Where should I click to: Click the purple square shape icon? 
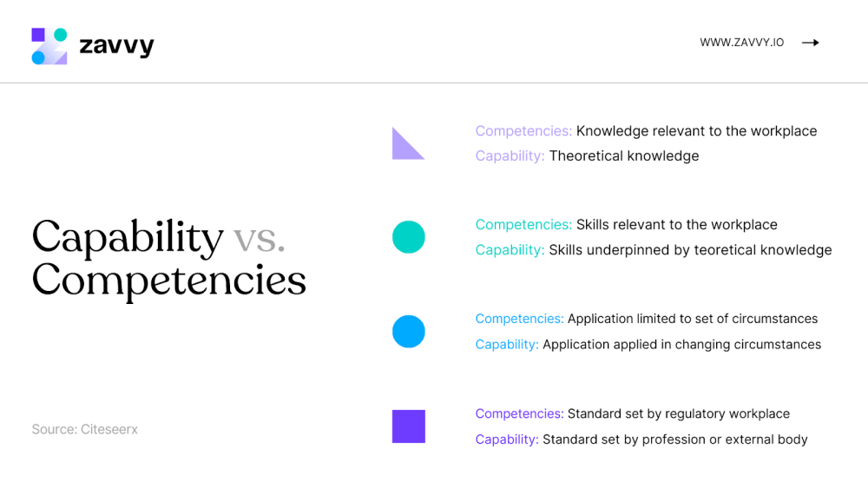pyautogui.click(x=409, y=426)
